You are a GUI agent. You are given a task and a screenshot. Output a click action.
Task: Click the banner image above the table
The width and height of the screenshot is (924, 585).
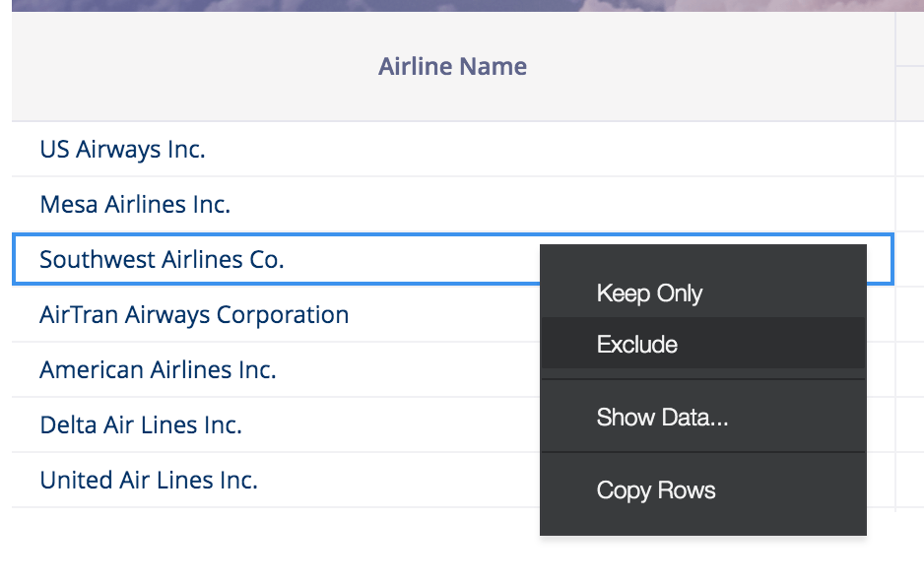462,5
